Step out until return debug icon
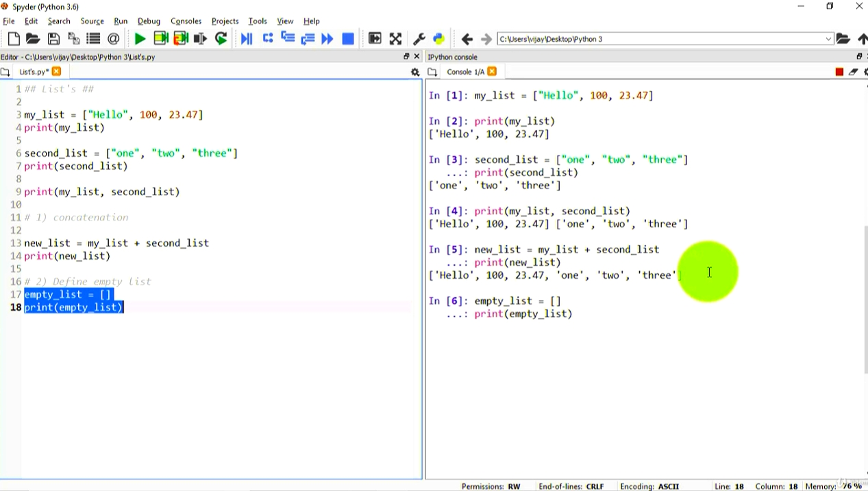The height and width of the screenshot is (491, 868). (308, 39)
